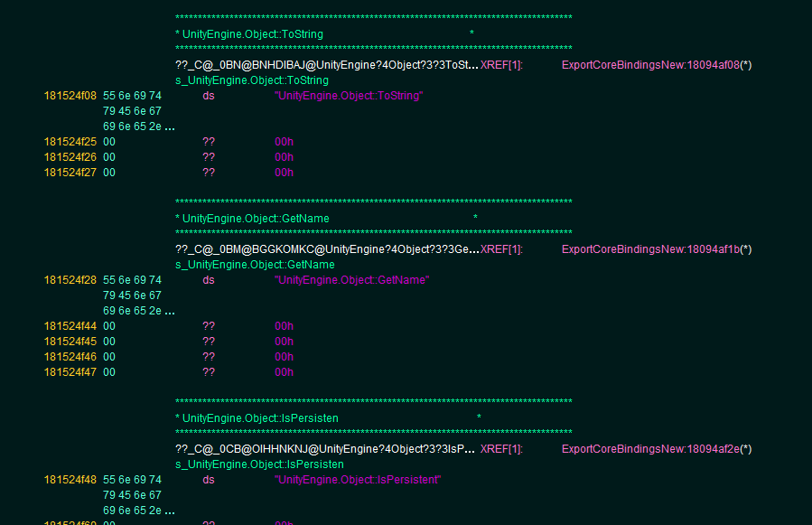Select address 181524f47
The width and height of the screenshot is (812, 525).
[x=70, y=372]
